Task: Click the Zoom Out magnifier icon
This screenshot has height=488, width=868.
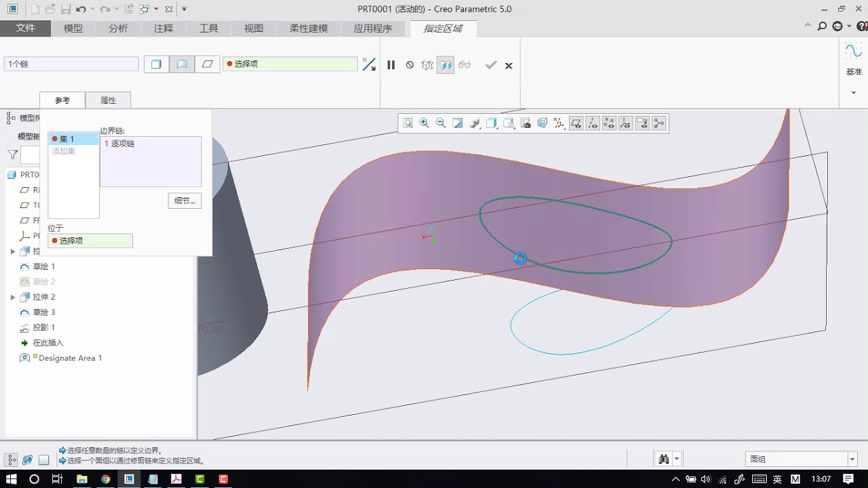Action: tap(441, 123)
